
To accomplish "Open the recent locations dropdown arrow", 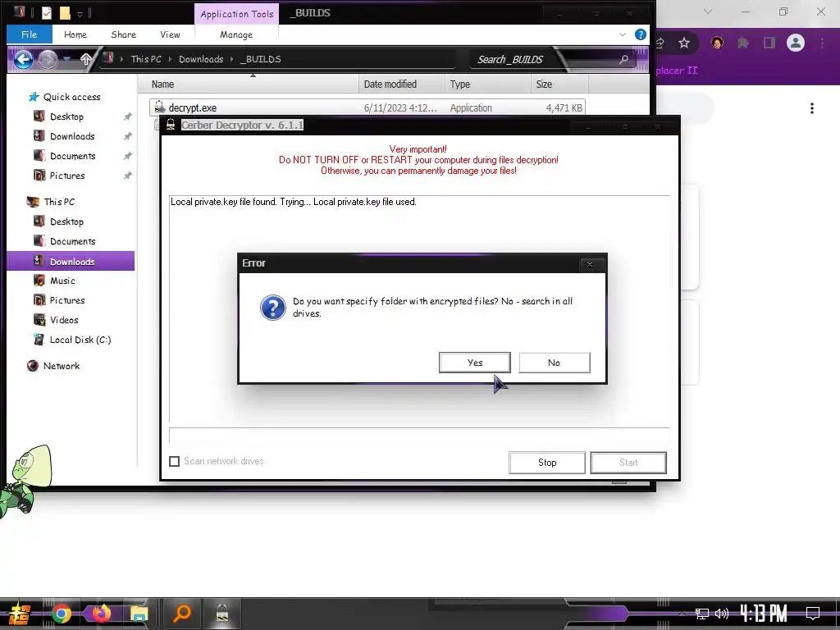I will pyautogui.click(x=67, y=59).
